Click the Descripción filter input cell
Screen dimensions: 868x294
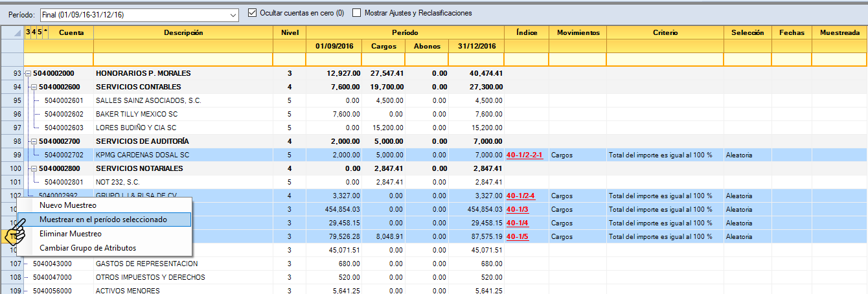click(x=183, y=60)
